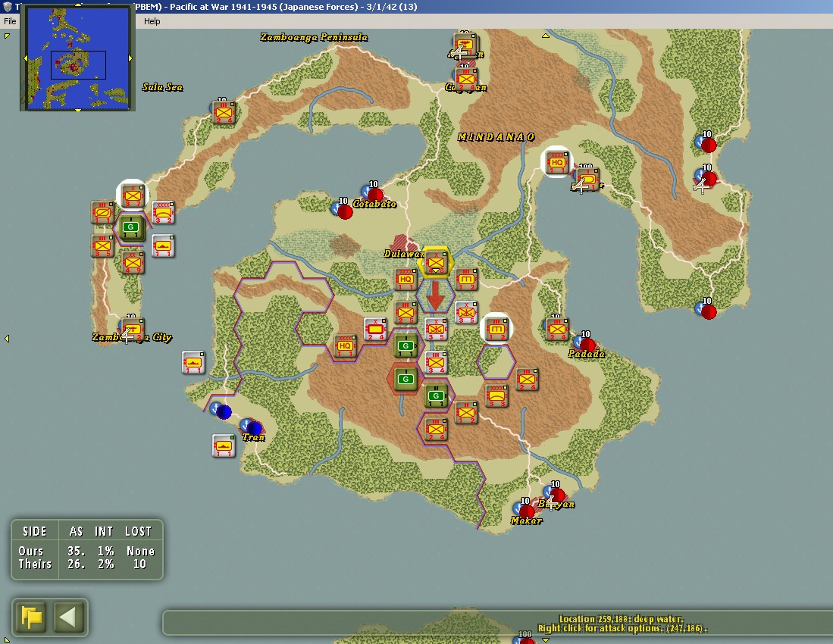Click the LOST column header
833x644 pixels.
pyautogui.click(x=138, y=531)
